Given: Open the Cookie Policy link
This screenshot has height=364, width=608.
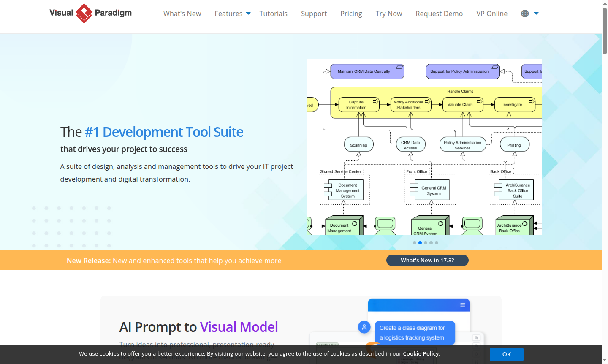Looking at the screenshot, I should 421,353.
